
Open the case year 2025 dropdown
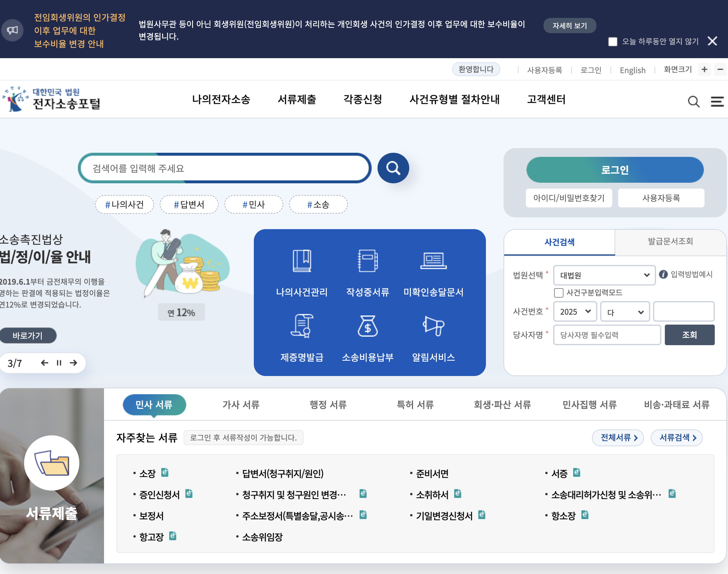(575, 312)
